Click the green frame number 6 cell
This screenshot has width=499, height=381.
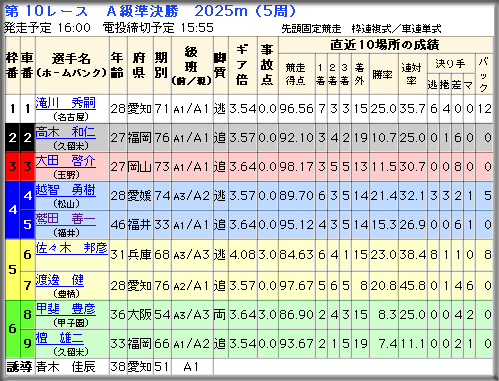(13, 329)
